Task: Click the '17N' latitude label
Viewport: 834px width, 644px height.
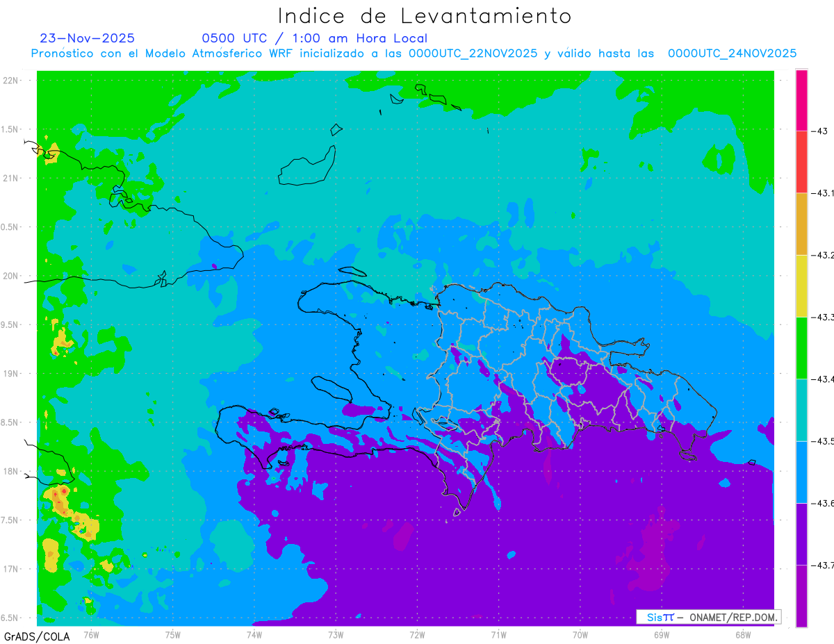Action: [x=12, y=568]
